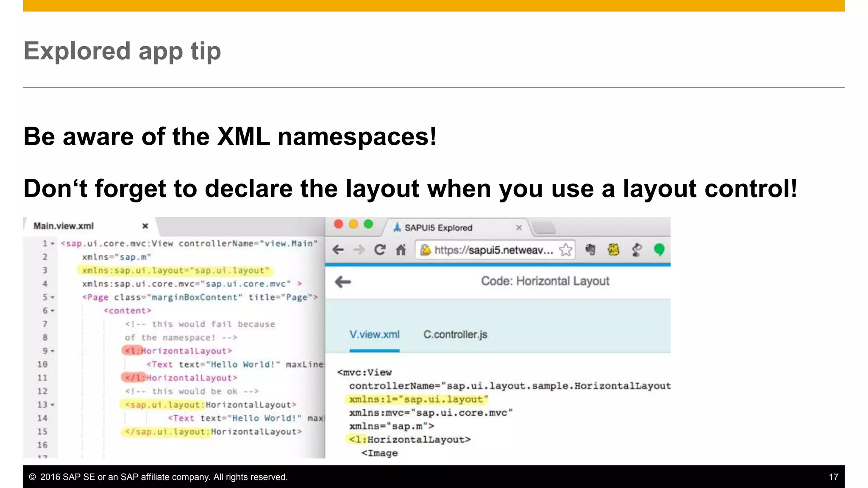The height and width of the screenshot is (488, 868).
Task: Click the browser forward arrow button
Action: [x=359, y=250]
